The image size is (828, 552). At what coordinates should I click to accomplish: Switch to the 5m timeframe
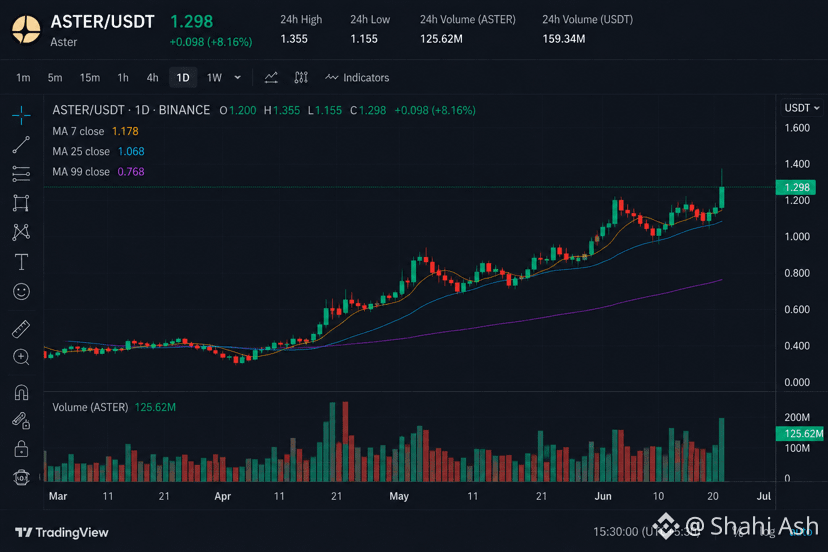pyautogui.click(x=55, y=78)
